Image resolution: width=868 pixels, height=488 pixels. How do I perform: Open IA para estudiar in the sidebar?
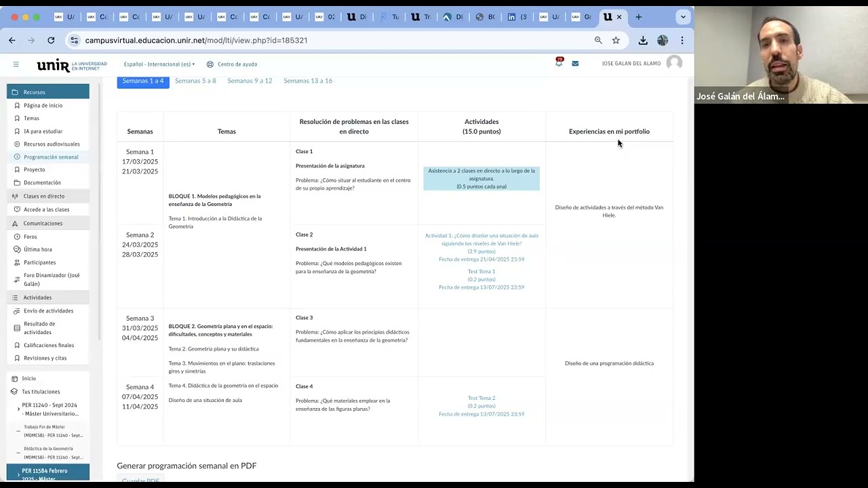43,131
